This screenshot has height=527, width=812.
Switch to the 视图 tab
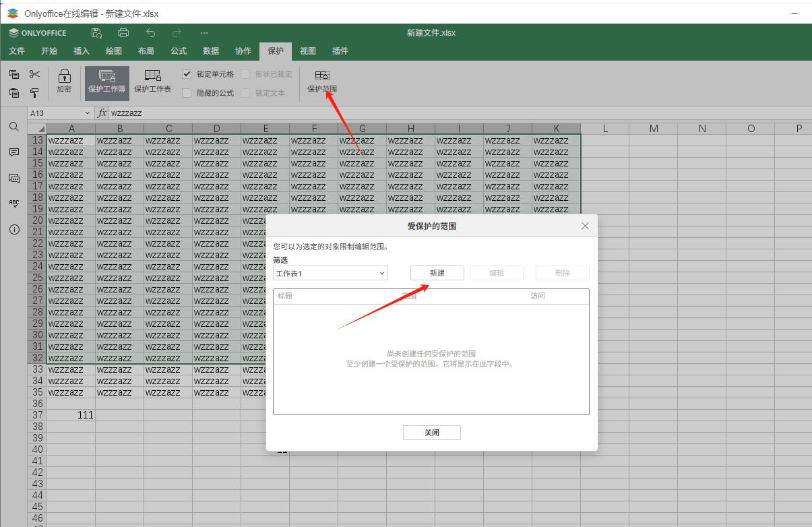pos(308,51)
